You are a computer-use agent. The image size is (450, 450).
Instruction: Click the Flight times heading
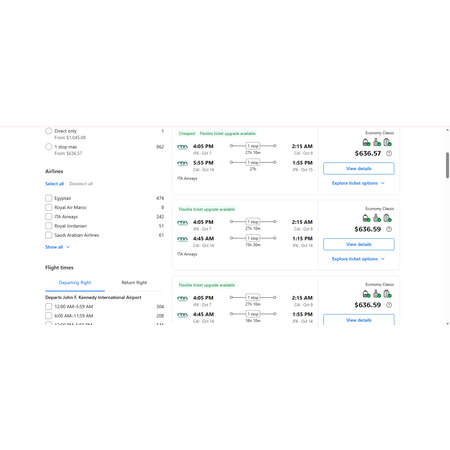(x=59, y=268)
